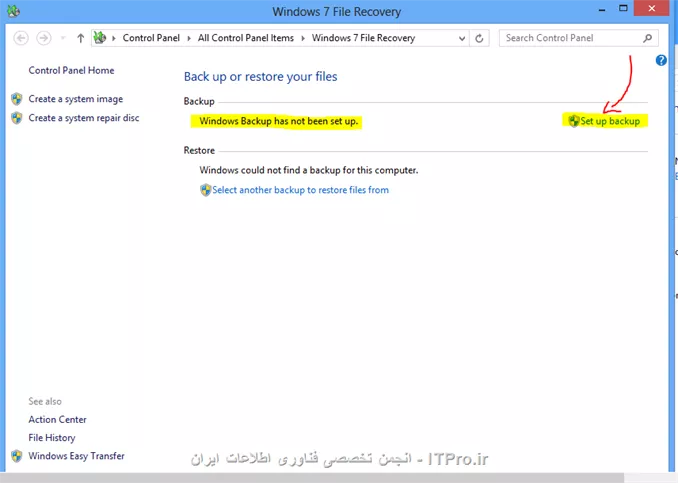
Task: Open the recent locations dropdown arrow
Action: pos(63,38)
